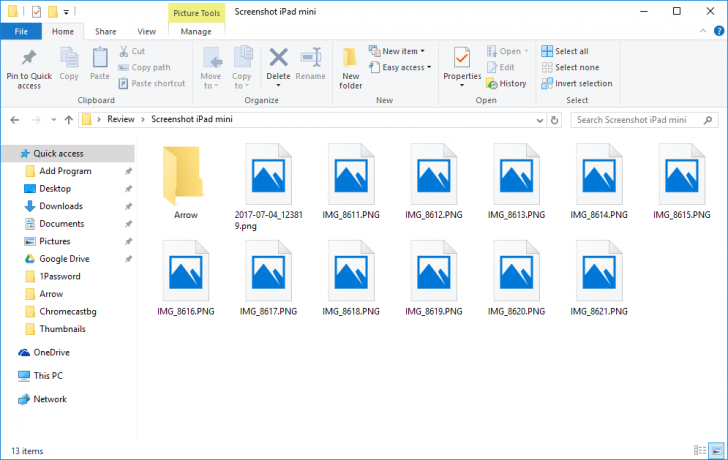728x460 pixels.
Task: Open Customize Quick Access Toolbar dropdown arrow
Action: pyautogui.click(x=66, y=12)
